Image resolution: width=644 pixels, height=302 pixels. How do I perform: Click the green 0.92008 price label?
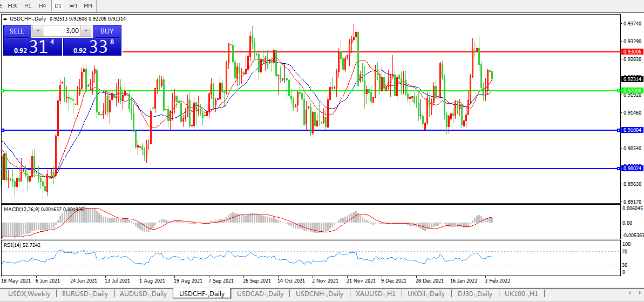click(632, 91)
